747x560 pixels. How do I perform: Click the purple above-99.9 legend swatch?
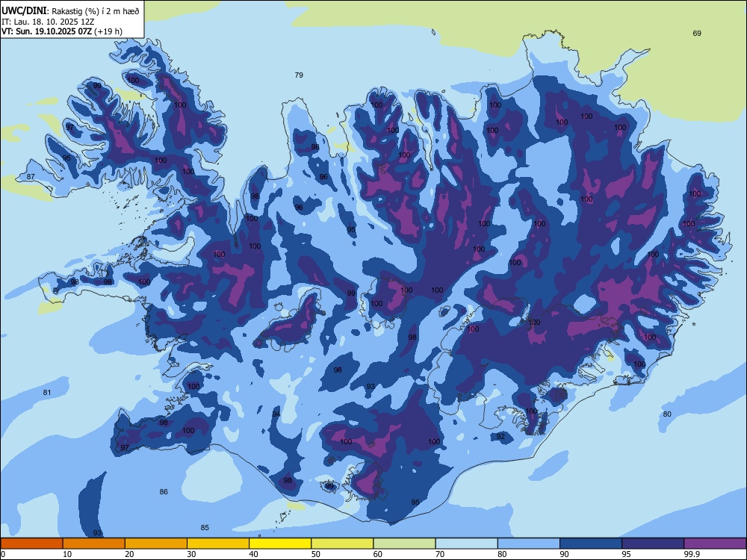coord(715,544)
